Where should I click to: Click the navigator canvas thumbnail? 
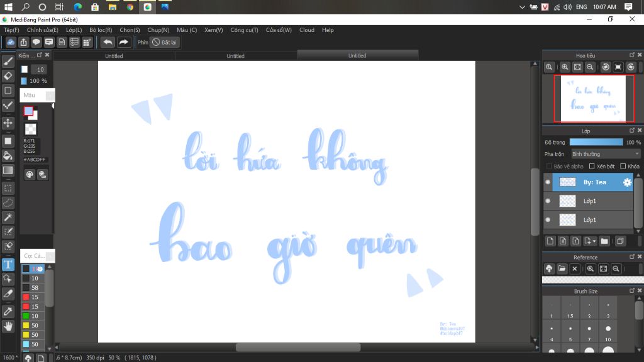[x=594, y=99]
